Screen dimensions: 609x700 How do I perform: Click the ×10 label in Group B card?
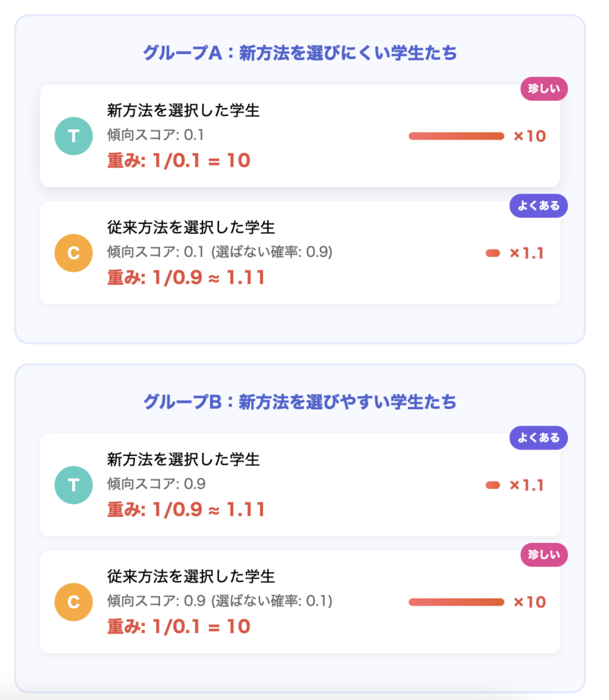coord(530,602)
